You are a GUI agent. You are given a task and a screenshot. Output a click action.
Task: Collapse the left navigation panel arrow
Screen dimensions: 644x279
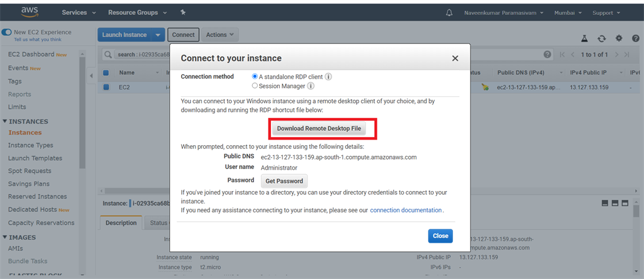[91, 76]
